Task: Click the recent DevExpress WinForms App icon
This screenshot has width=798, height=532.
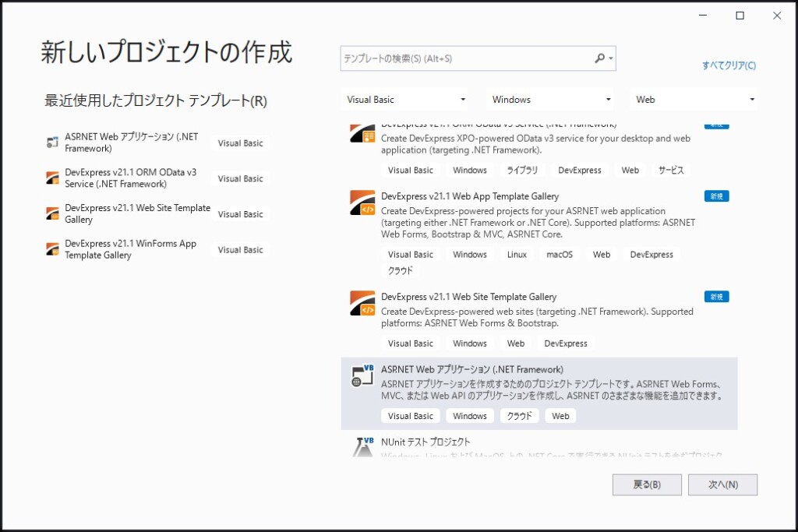Action: click(x=53, y=249)
